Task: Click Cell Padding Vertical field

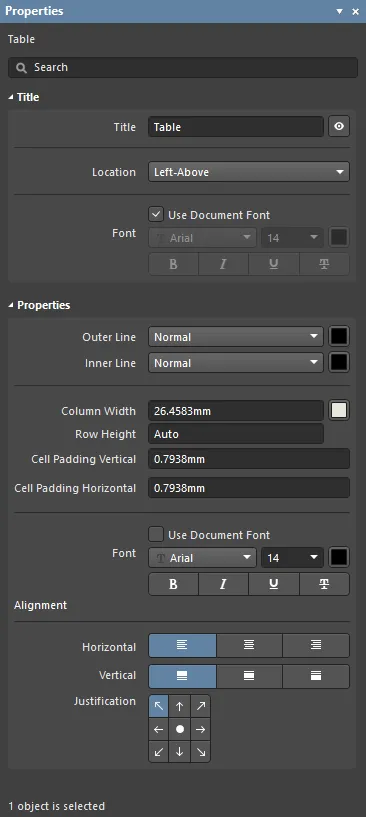Action: click(249, 459)
